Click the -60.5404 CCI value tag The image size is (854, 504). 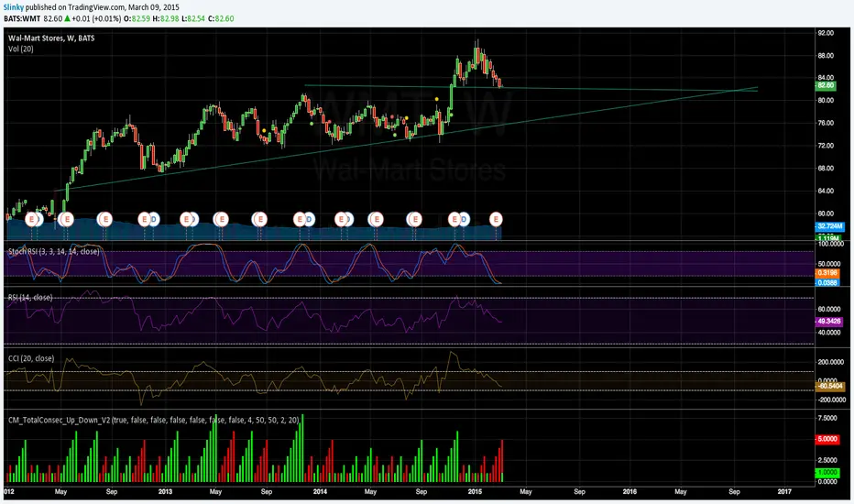(x=830, y=386)
